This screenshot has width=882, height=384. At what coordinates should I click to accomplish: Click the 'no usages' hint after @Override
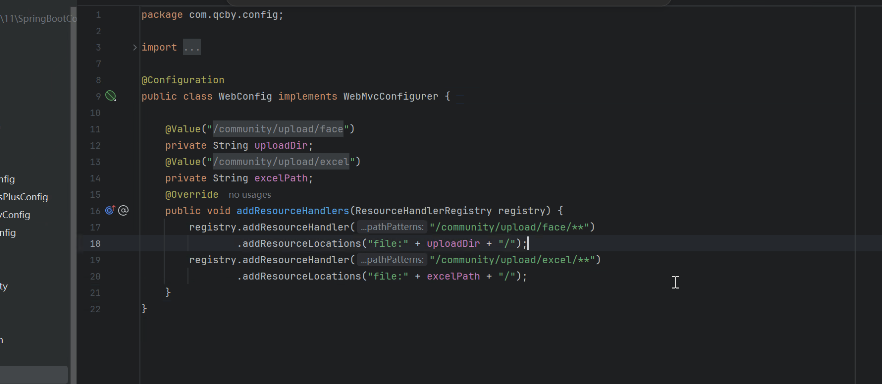click(249, 195)
